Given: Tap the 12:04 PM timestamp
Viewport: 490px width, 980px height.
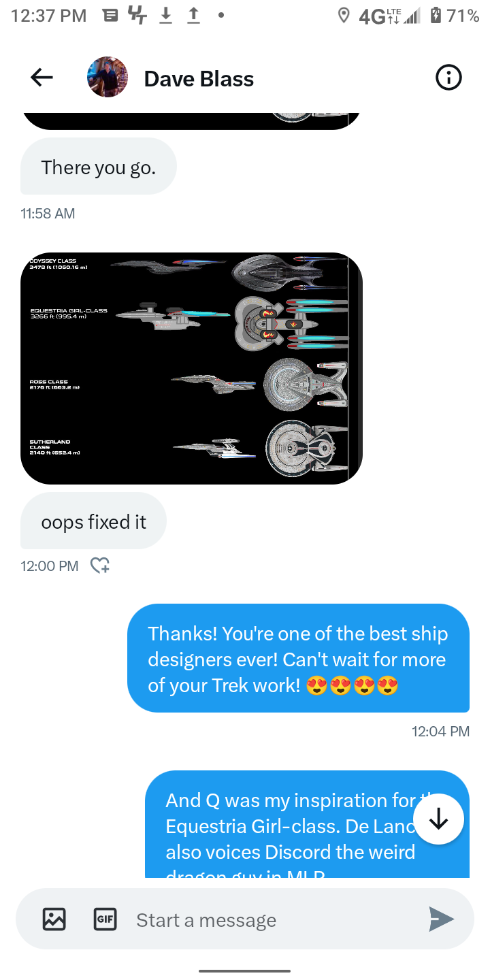Looking at the screenshot, I should click(440, 732).
